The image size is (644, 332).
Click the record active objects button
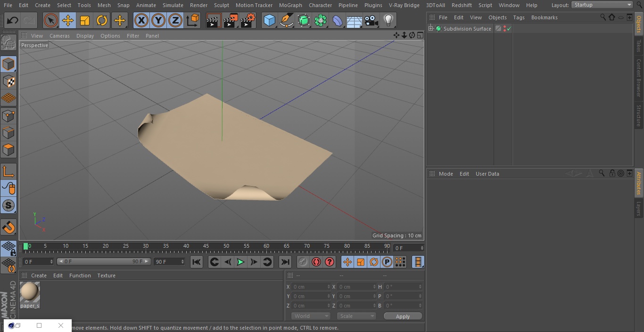(303, 262)
